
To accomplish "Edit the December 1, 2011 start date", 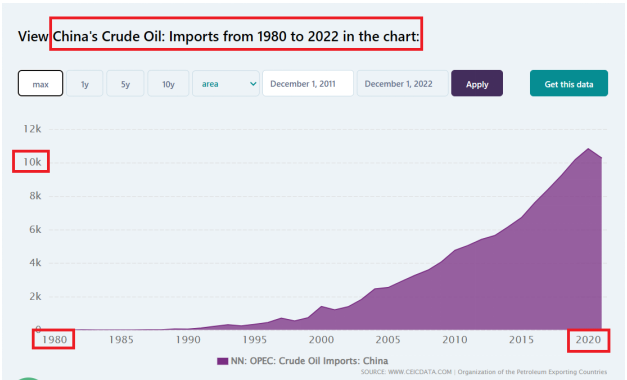I will click(308, 83).
